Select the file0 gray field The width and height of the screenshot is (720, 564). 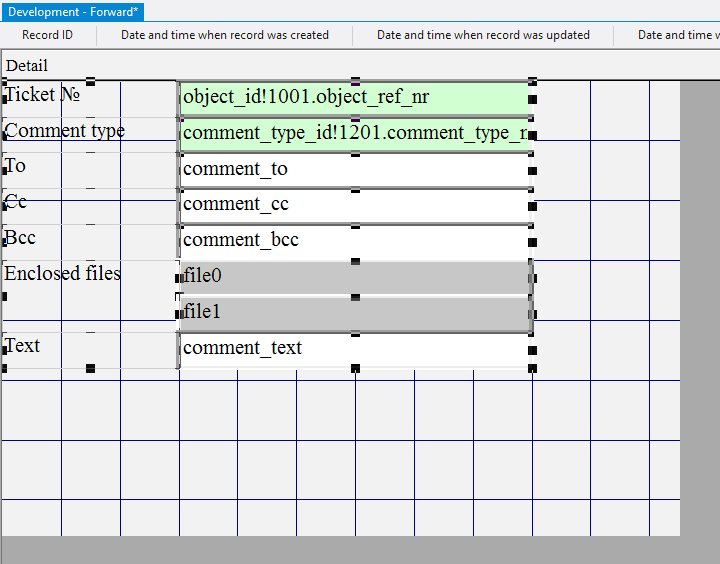355,277
